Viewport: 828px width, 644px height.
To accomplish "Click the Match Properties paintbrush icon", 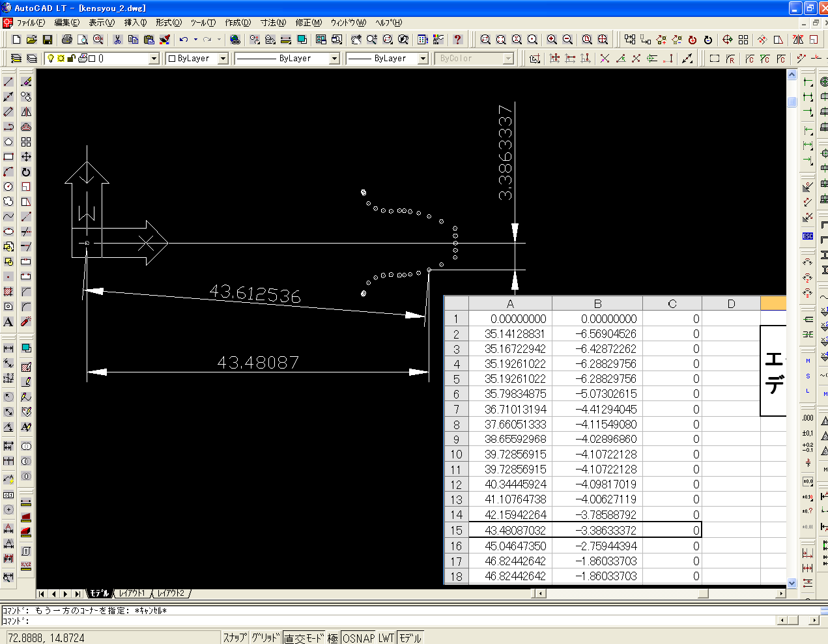I will coord(165,40).
